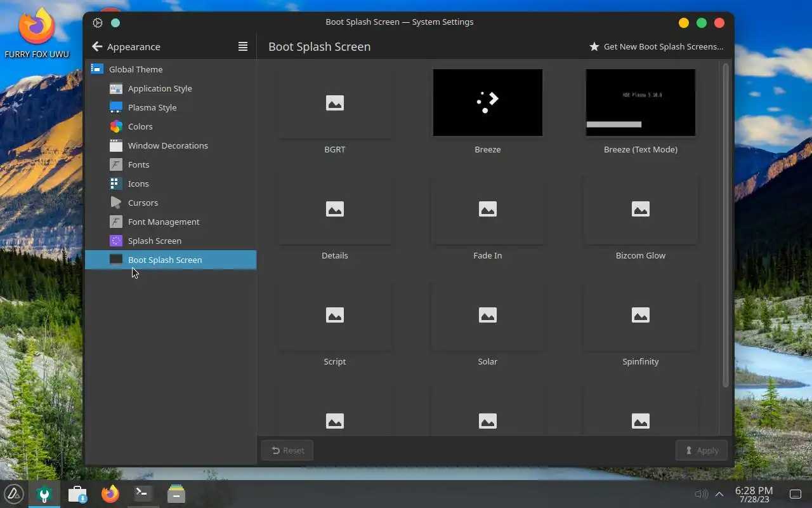Viewport: 812px width, 508px height.
Task: Open the Application Style settings page
Action: [x=171, y=88]
